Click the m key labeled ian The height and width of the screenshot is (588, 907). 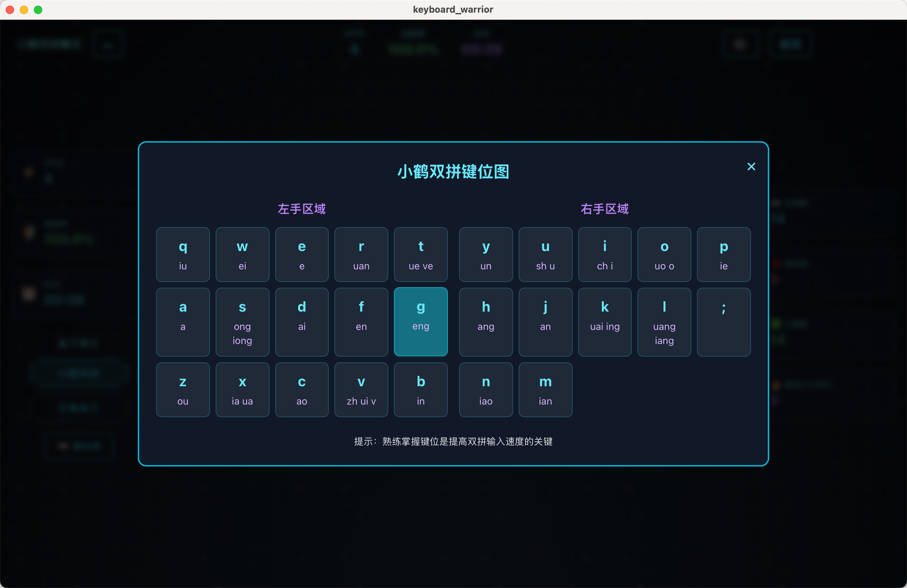point(545,389)
